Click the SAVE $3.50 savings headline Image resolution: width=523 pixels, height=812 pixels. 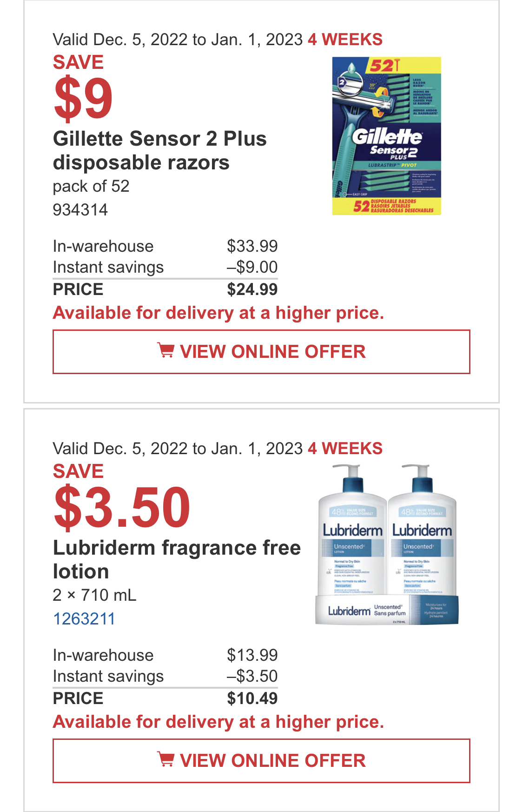(122, 496)
